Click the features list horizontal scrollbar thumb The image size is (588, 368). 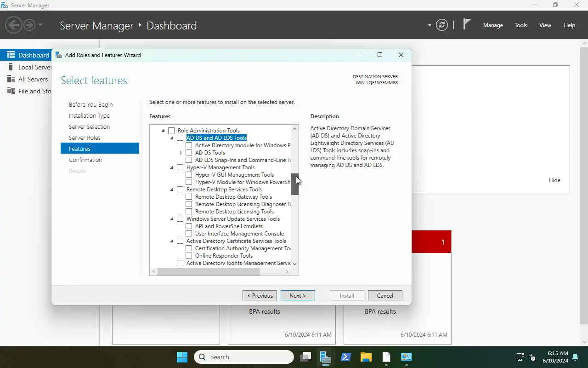pos(209,272)
